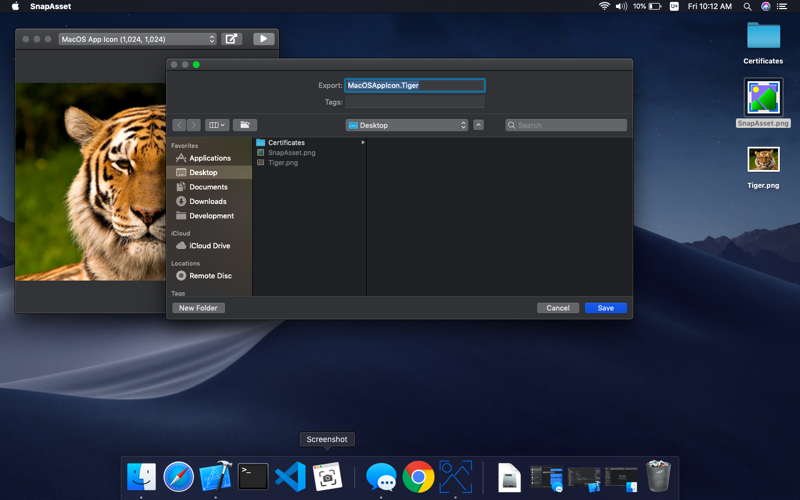Image resolution: width=800 pixels, height=500 pixels.
Task: Open Terminal from the dock
Action: 253,477
